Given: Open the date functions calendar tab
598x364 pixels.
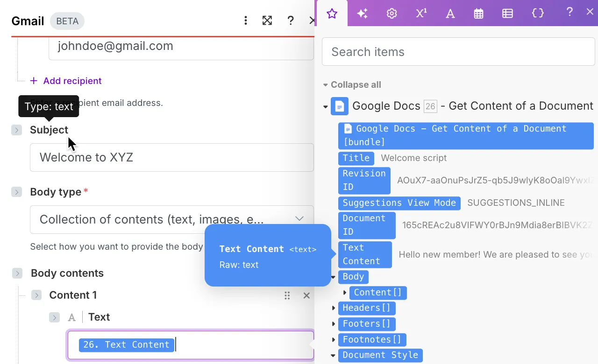Looking at the screenshot, I should pyautogui.click(x=478, y=14).
